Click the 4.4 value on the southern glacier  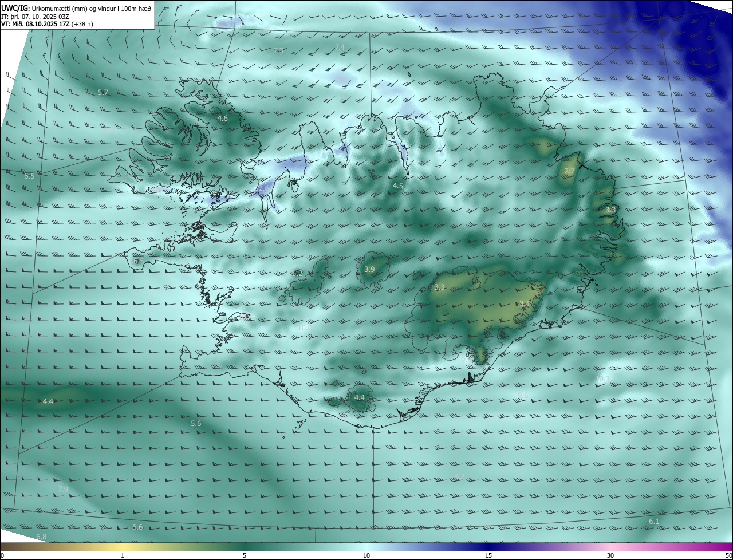[360, 397]
